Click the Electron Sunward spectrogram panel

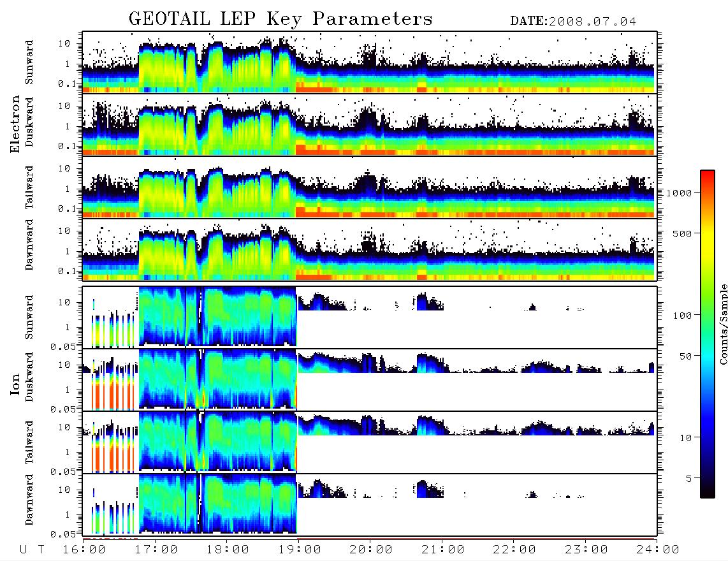(x=370, y=62)
